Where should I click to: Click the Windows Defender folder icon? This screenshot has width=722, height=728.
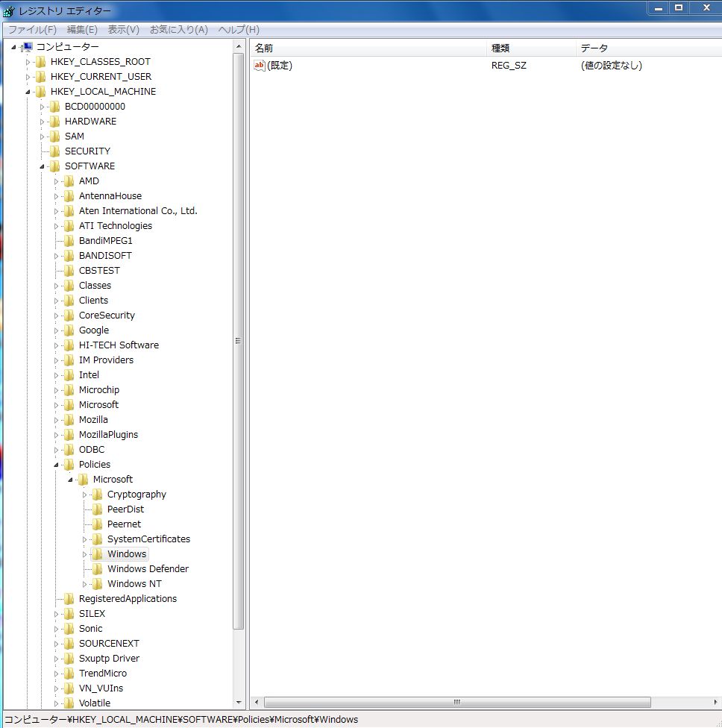pos(98,568)
